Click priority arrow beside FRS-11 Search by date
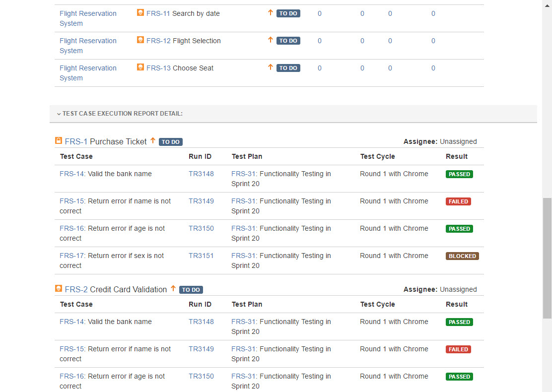The height and width of the screenshot is (392, 552). click(271, 13)
